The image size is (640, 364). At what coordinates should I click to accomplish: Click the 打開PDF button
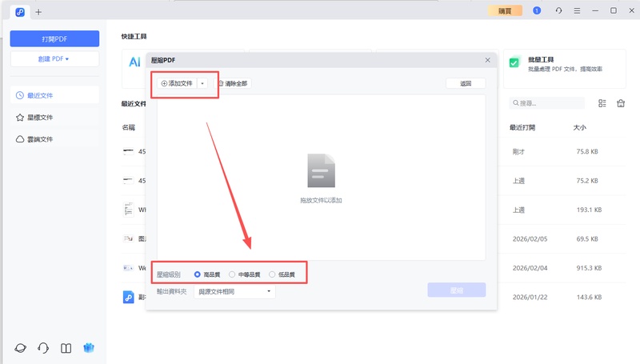[x=54, y=38]
